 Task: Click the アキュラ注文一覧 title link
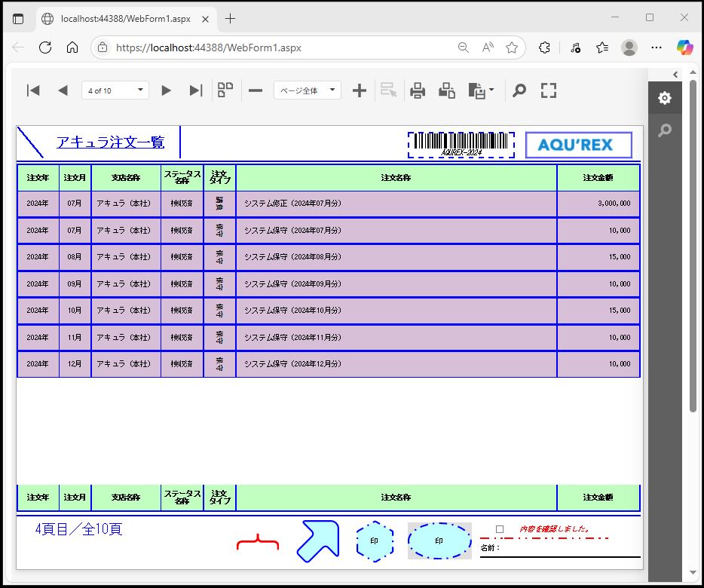pyautogui.click(x=110, y=142)
